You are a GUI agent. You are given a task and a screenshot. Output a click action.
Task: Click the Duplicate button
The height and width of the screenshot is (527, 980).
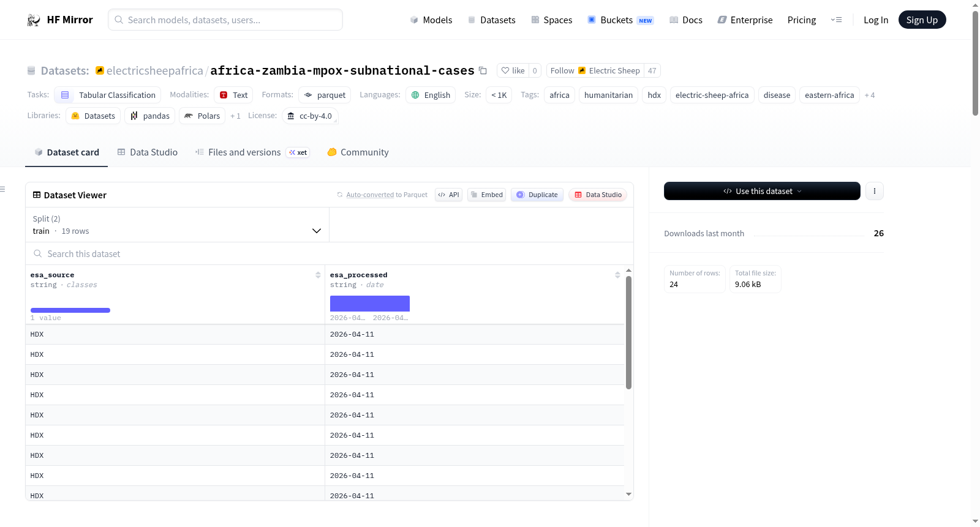(x=537, y=195)
